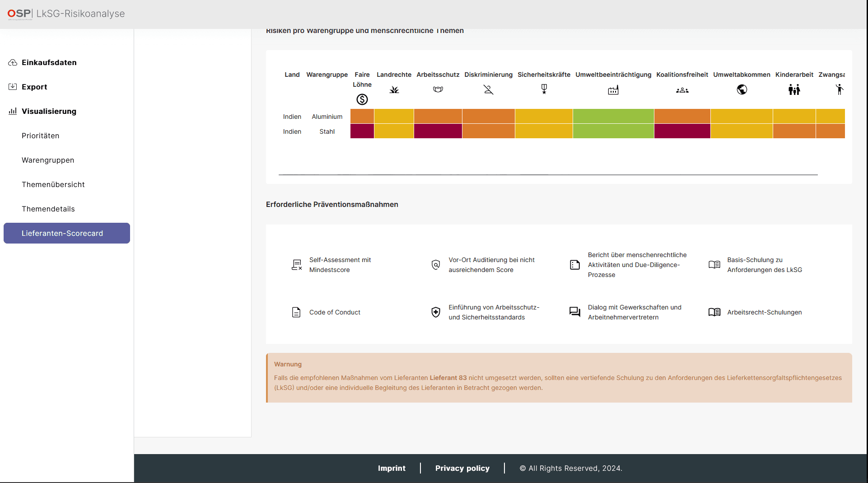Click the Umweltabkommen globe icon
This screenshot has width=868, height=483.
pyautogui.click(x=742, y=89)
